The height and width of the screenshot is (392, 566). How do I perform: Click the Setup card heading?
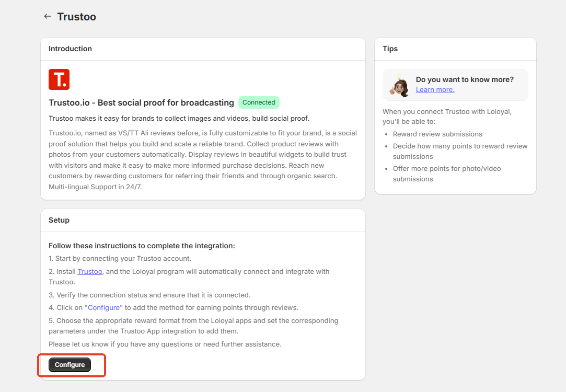(x=59, y=220)
